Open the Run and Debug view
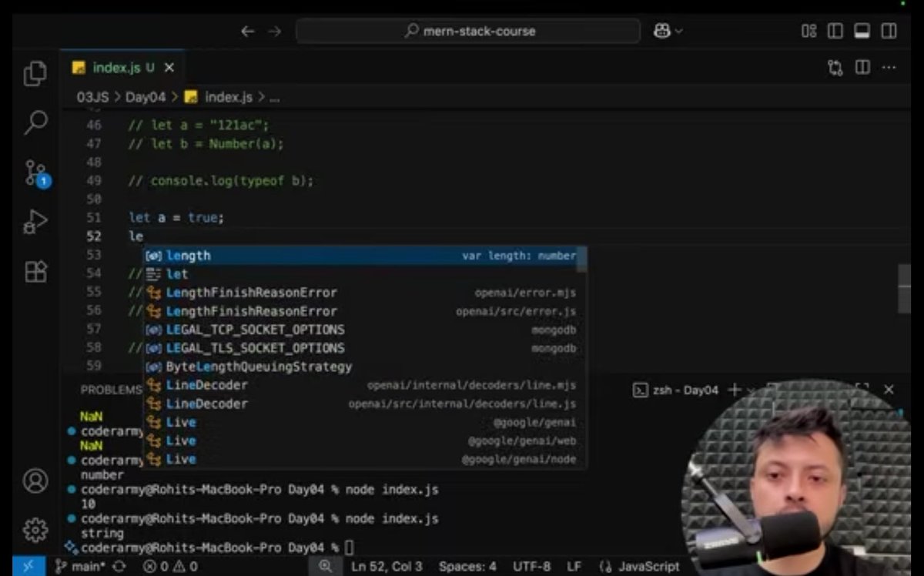Image resolution: width=924 pixels, height=576 pixels. 35,222
